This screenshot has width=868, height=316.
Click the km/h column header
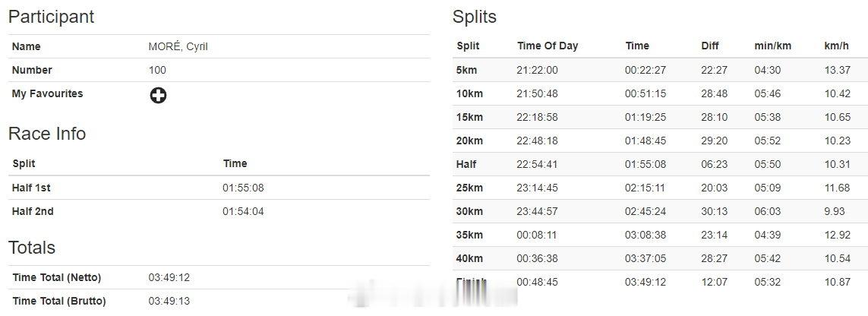point(836,46)
